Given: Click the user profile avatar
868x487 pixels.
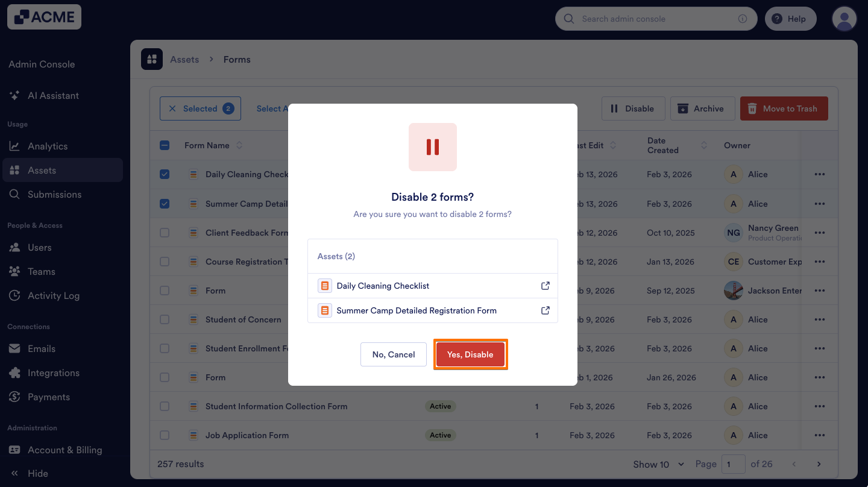Looking at the screenshot, I should [844, 19].
